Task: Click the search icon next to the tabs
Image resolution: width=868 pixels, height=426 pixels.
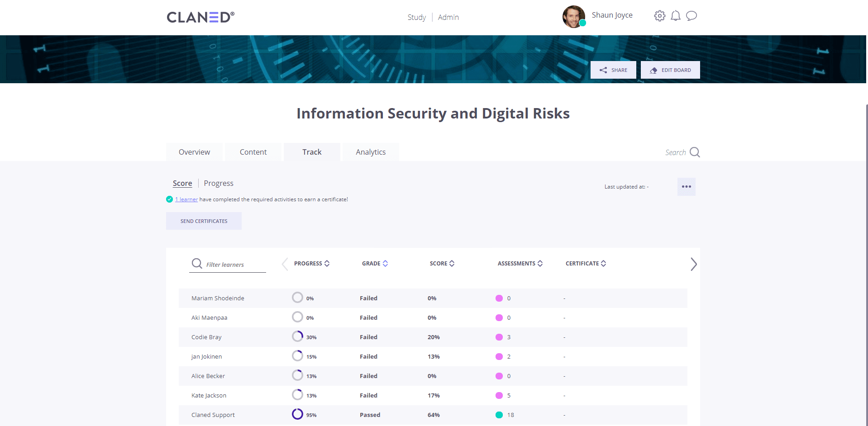Action: coord(695,152)
